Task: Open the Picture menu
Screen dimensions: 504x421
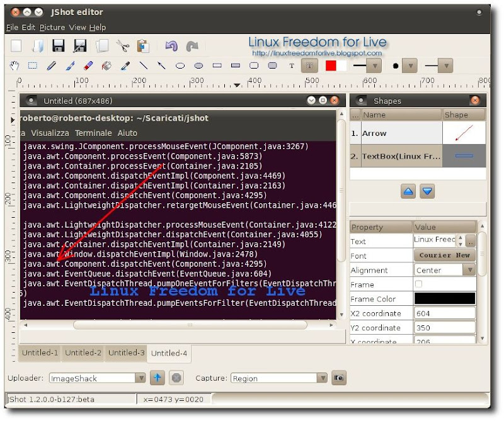Action: (x=52, y=27)
